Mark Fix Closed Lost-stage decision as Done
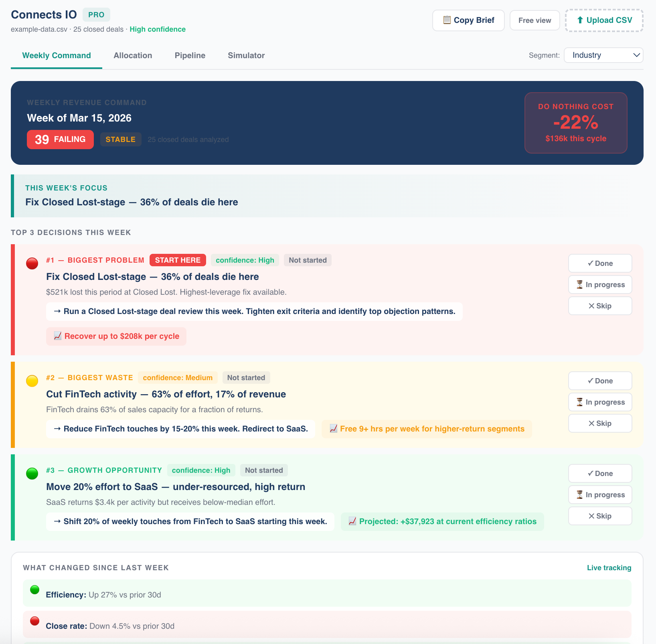Viewport: 656px width, 644px height. [x=600, y=263]
